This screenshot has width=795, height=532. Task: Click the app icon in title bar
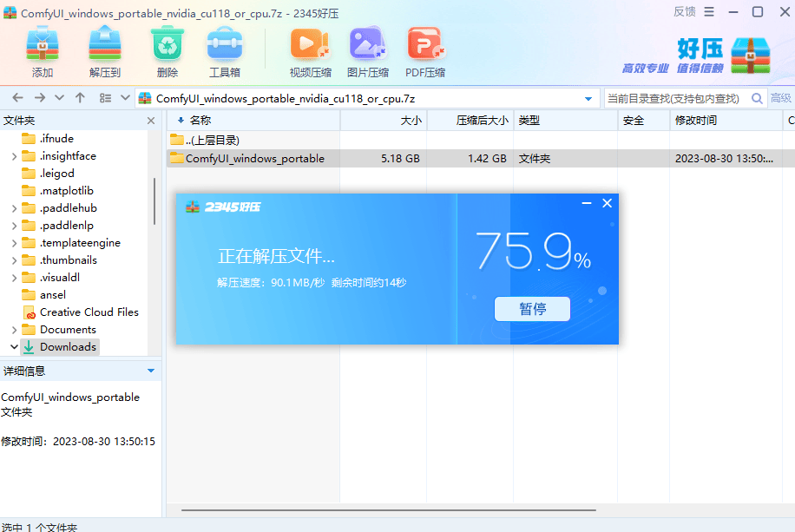click(x=10, y=13)
